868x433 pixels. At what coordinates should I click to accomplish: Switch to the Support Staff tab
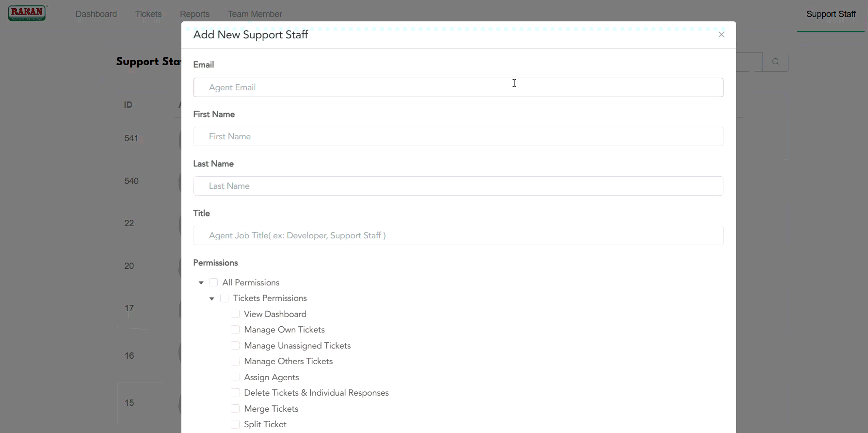coord(831,14)
